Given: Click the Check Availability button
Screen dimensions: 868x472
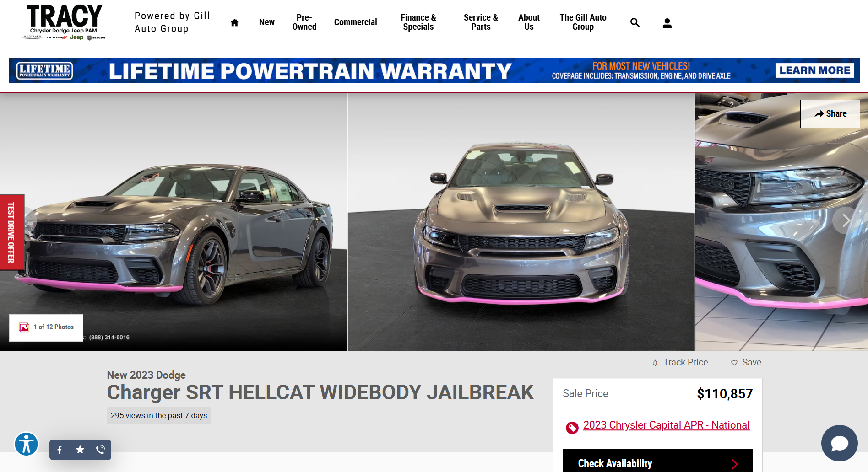Looking at the screenshot, I should [657, 461].
